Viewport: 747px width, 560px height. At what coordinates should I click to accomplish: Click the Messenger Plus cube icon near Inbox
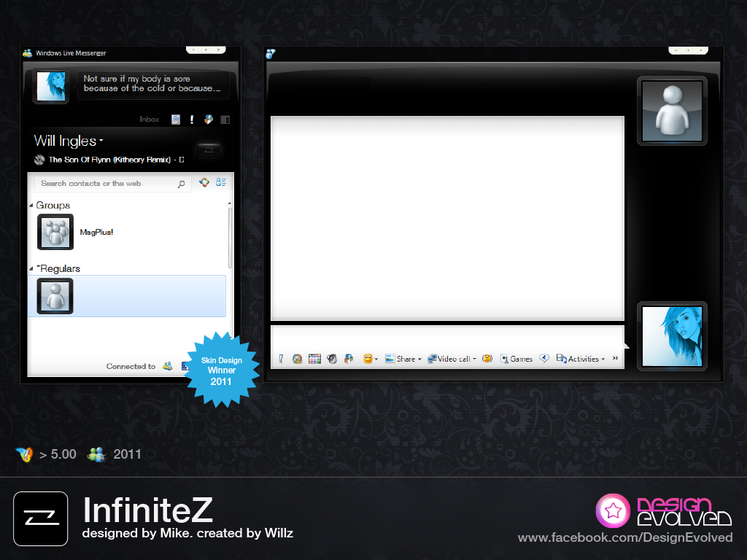pos(209,120)
